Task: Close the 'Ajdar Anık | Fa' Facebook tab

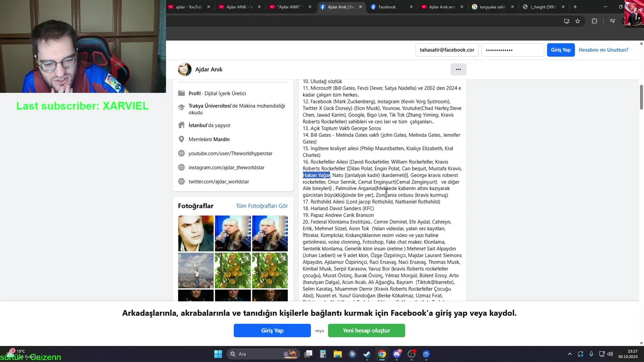Action: pyautogui.click(x=361, y=7)
